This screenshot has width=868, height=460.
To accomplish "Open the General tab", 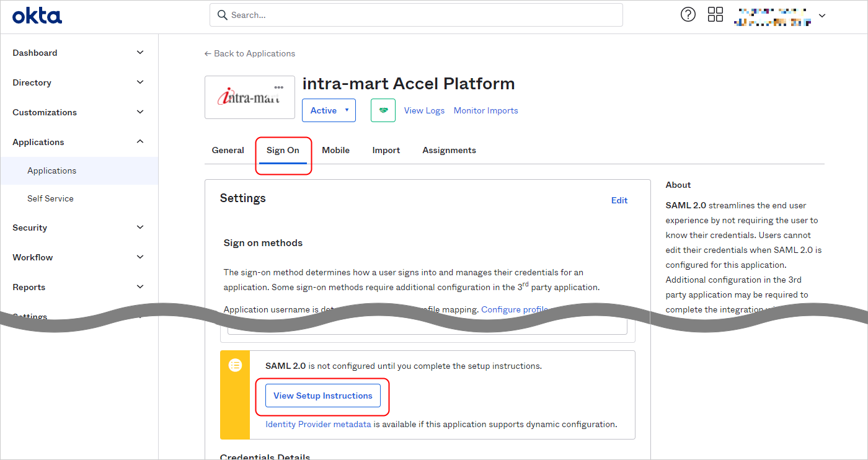I will pos(228,150).
